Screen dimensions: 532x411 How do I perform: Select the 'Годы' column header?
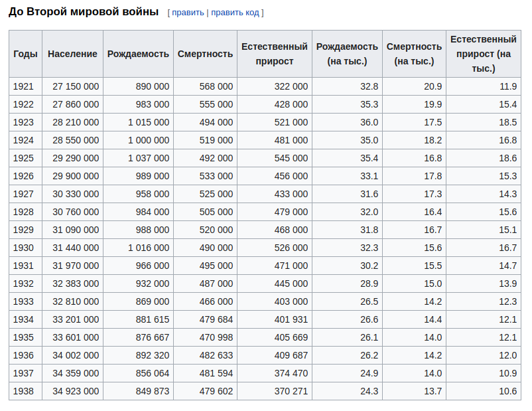click(25, 54)
